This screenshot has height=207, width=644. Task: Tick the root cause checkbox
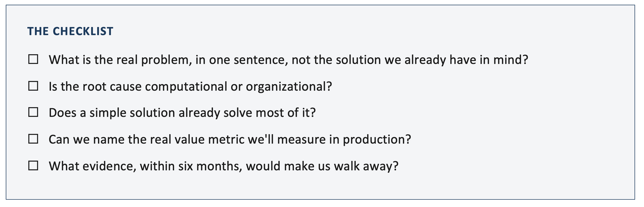(33, 86)
